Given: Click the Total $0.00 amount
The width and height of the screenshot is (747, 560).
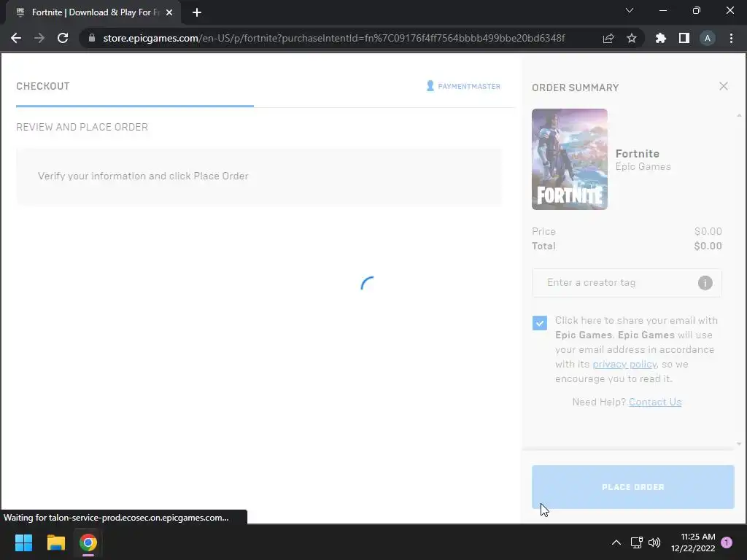Looking at the screenshot, I should tap(708, 246).
